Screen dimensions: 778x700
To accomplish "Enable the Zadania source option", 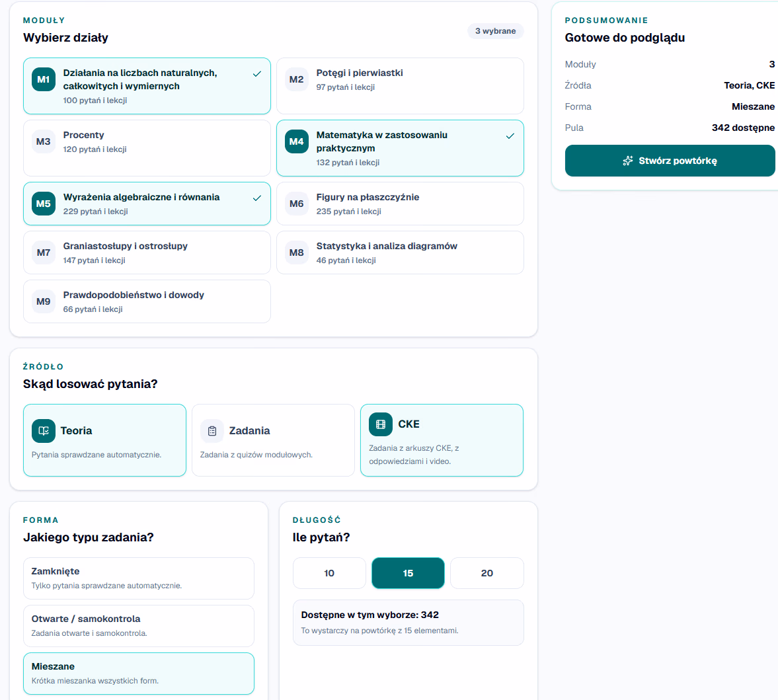I will (x=273, y=440).
